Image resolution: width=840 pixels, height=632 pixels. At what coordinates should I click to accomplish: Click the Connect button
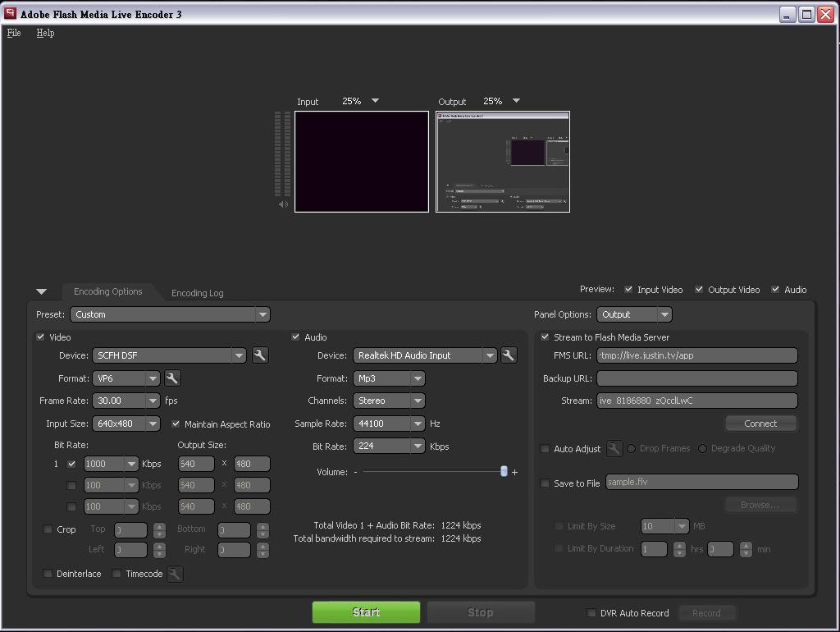click(x=760, y=424)
